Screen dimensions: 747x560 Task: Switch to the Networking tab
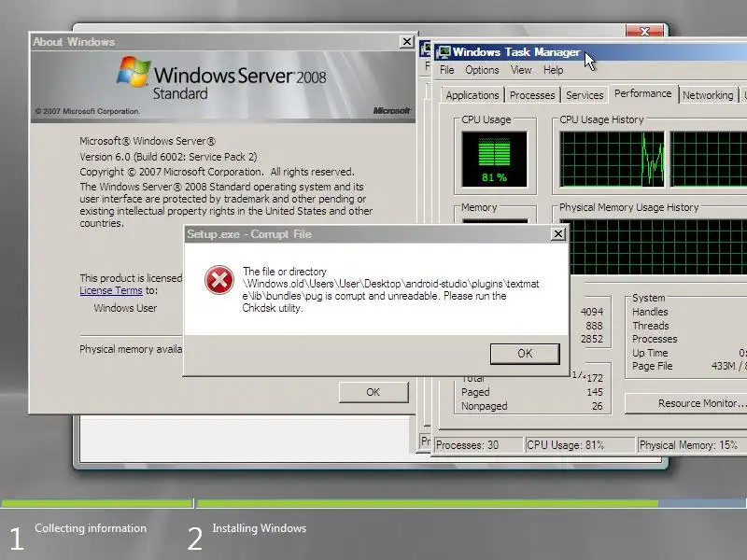tap(708, 95)
